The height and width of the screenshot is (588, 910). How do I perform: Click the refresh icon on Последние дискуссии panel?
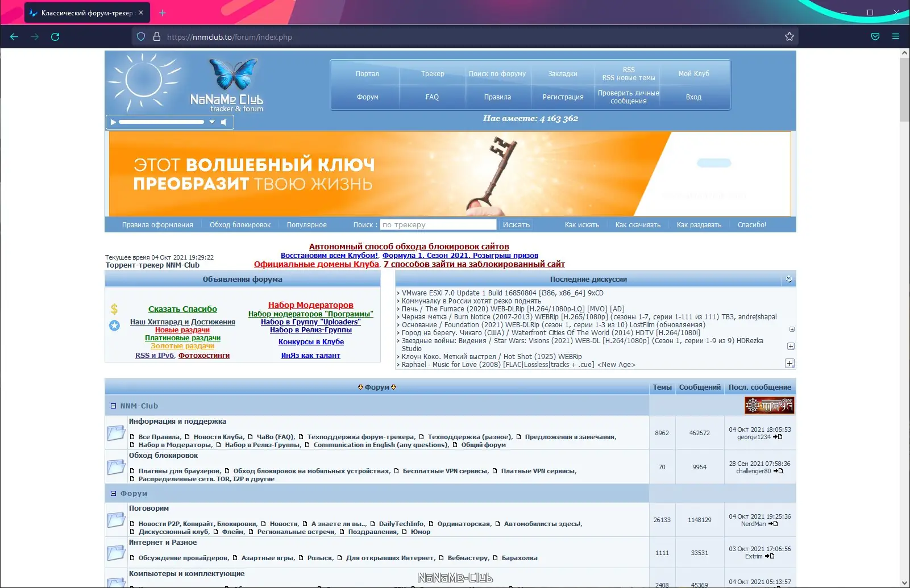pyautogui.click(x=788, y=279)
